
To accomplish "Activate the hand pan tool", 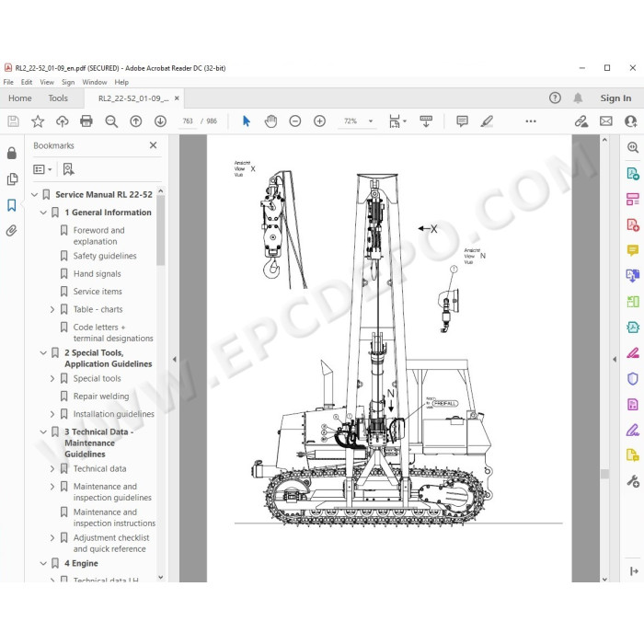I will coord(270,121).
